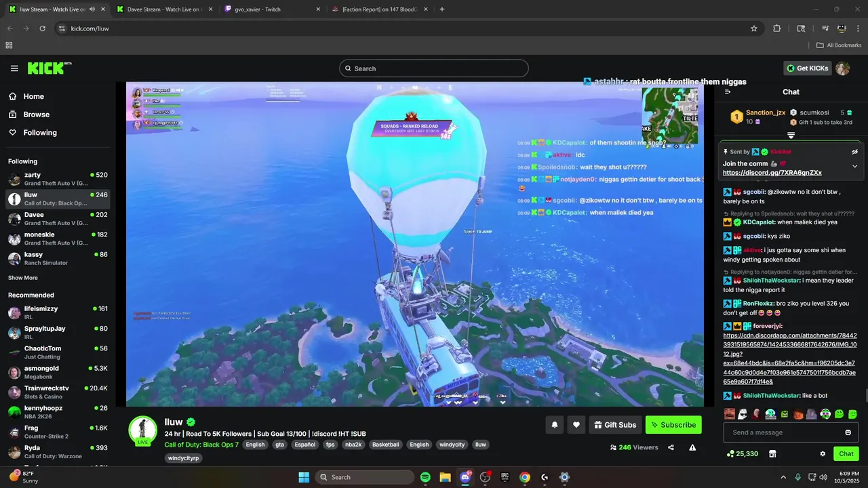Viewport: 868px width, 488px height.
Task: Click the windycityrp tag
Action: 183,458
